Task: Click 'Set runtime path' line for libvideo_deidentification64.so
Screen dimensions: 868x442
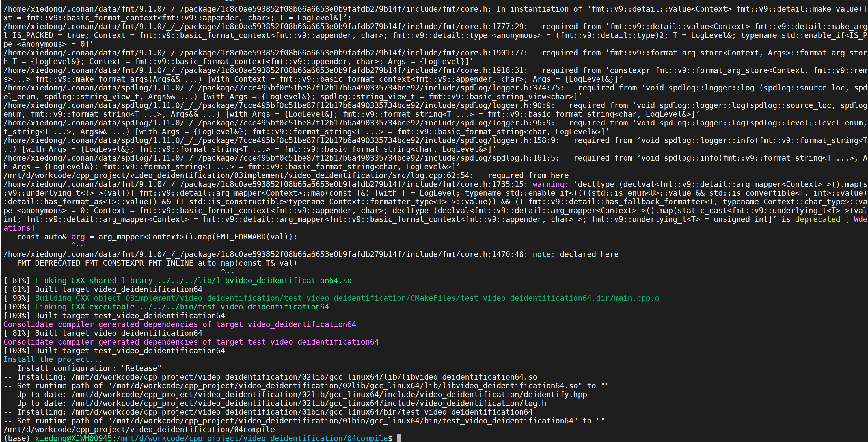Action: 306,386
